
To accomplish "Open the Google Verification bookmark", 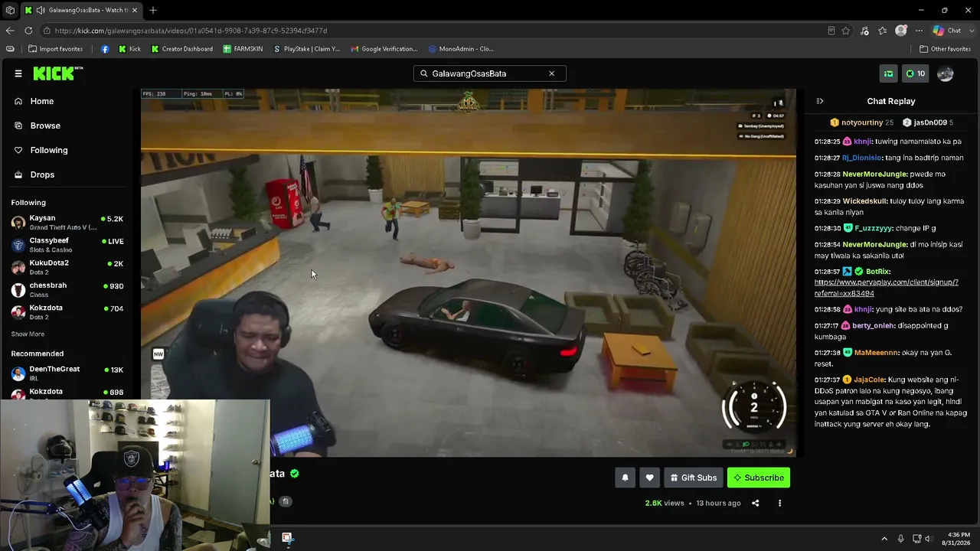I will point(384,49).
